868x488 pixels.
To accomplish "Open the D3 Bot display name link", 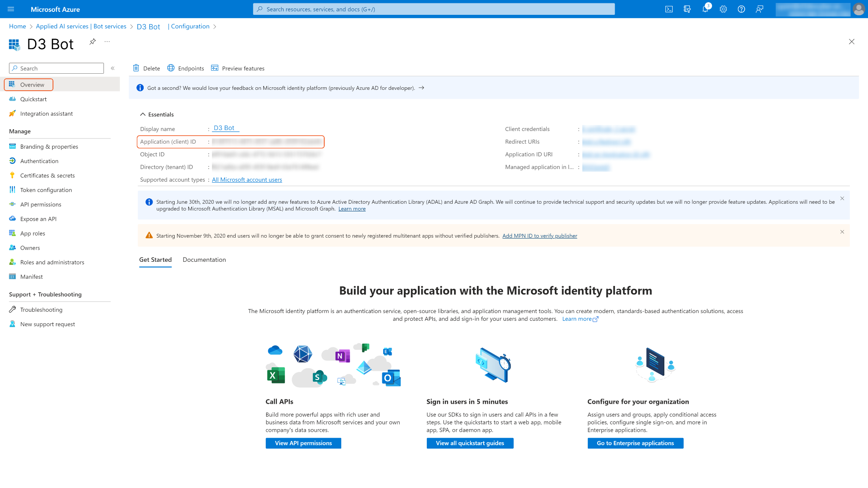I will pos(224,128).
